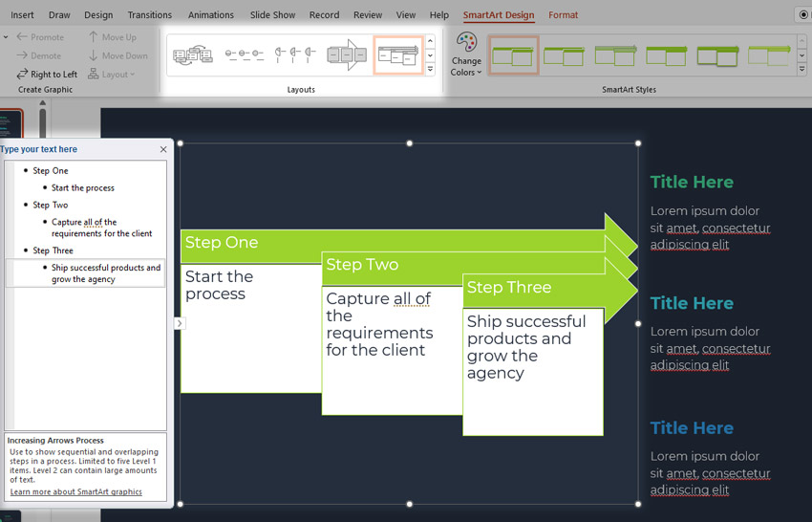Open the Animations tab
Screen dimensions: 812x522
tap(211, 15)
